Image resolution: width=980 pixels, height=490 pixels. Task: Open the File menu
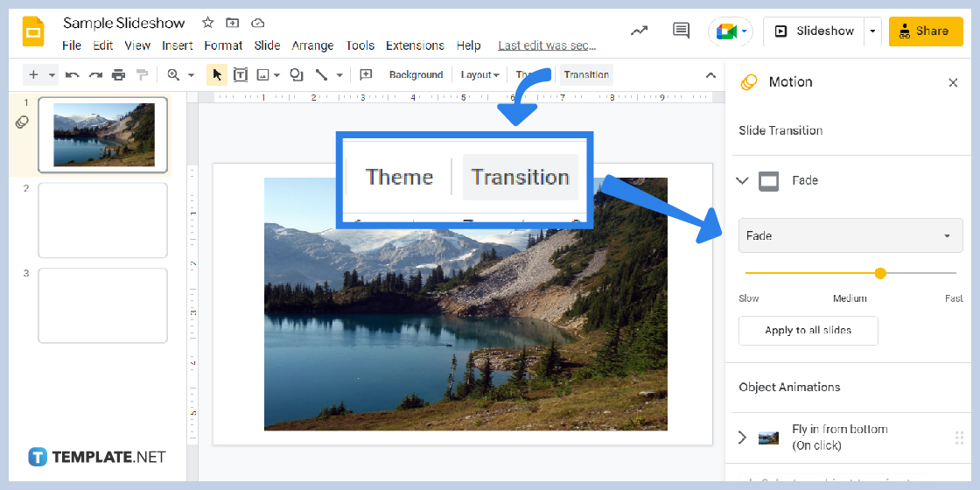[72, 45]
